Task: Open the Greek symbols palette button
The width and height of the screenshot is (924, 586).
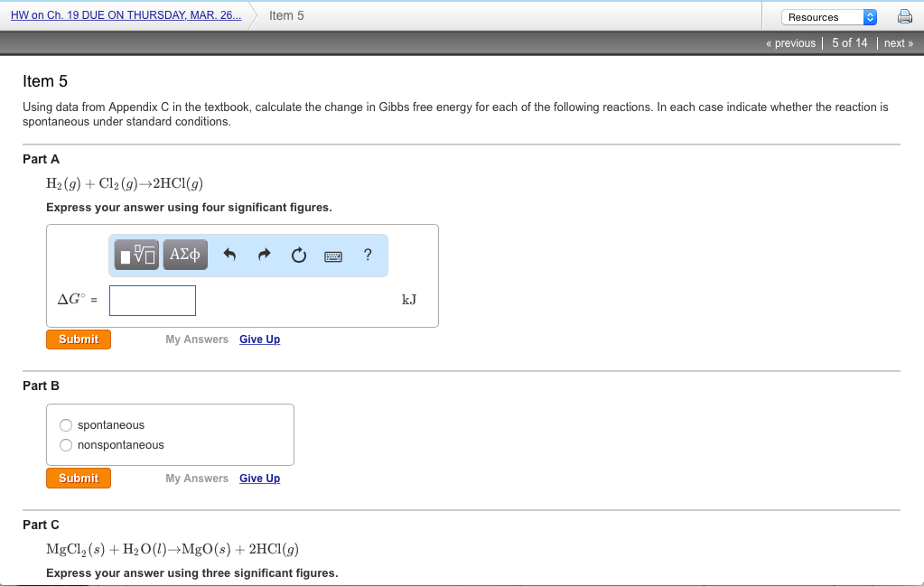Action: pos(185,255)
